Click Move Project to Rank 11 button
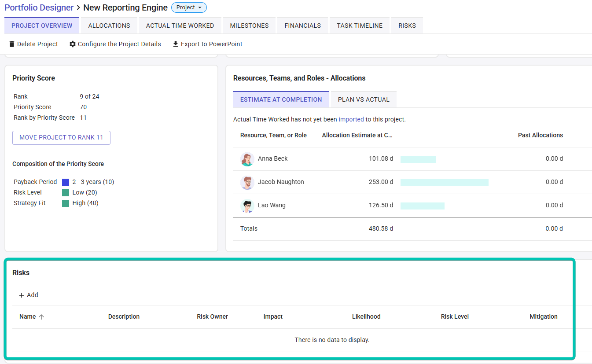The height and width of the screenshot is (364, 592). point(61,137)
